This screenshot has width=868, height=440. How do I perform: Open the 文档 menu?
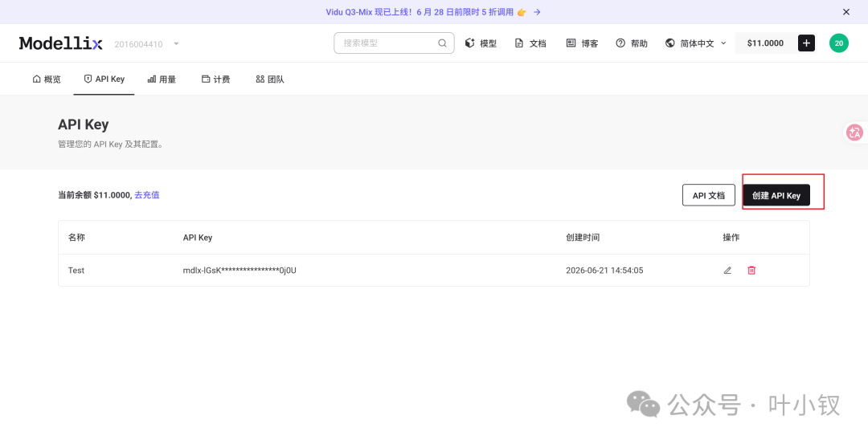530,43
